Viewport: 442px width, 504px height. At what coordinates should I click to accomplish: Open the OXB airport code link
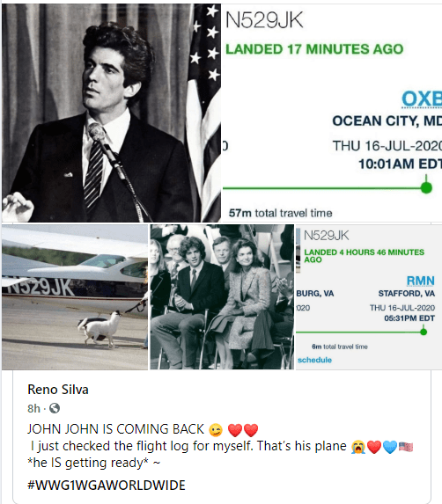pos(422,99)
